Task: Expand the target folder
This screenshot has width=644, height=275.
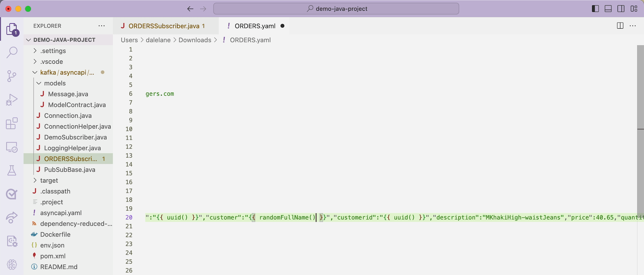Action: (49, 180)
